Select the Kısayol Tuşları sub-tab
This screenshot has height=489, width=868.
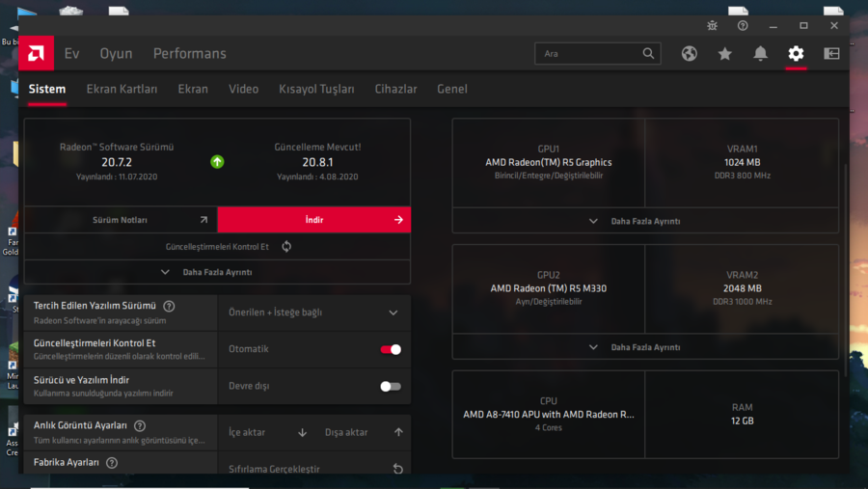[x=316, y=89]
